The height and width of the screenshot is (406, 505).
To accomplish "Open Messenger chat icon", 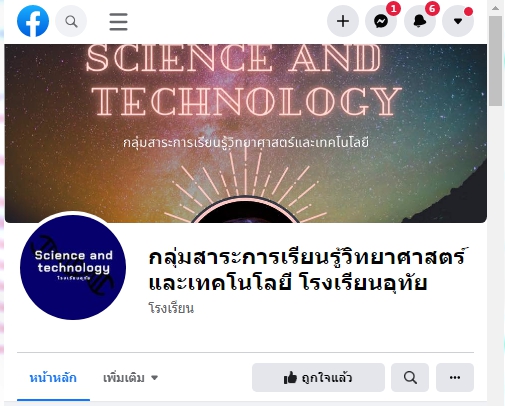I will click(381, 21).
